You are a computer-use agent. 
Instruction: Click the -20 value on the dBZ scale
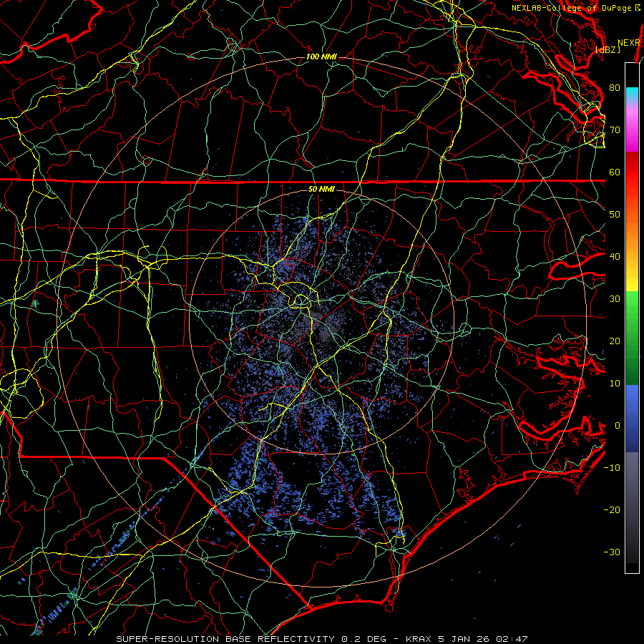point(612,510)
